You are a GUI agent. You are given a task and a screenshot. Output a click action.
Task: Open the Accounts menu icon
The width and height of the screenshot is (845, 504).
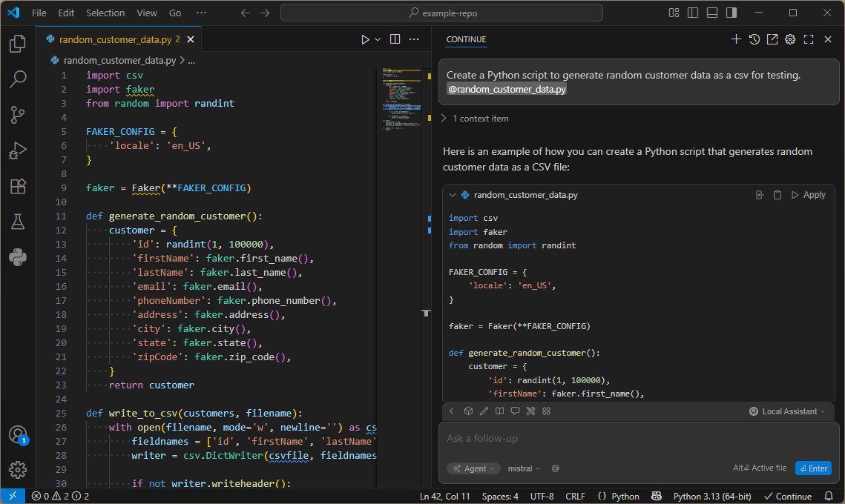pos(18,434)
